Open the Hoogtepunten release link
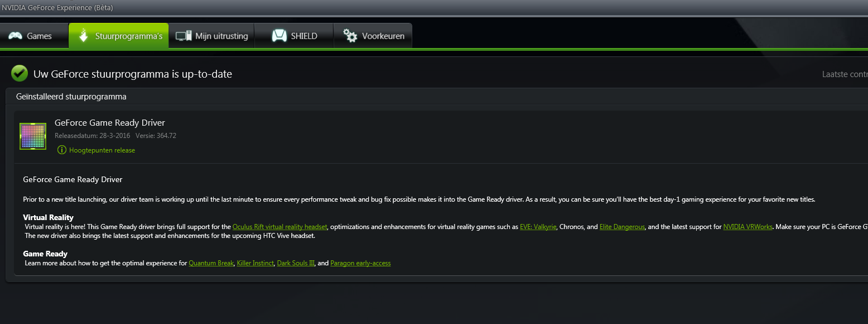The height and width of the screenshot is (324, 868). coord(102,150)
